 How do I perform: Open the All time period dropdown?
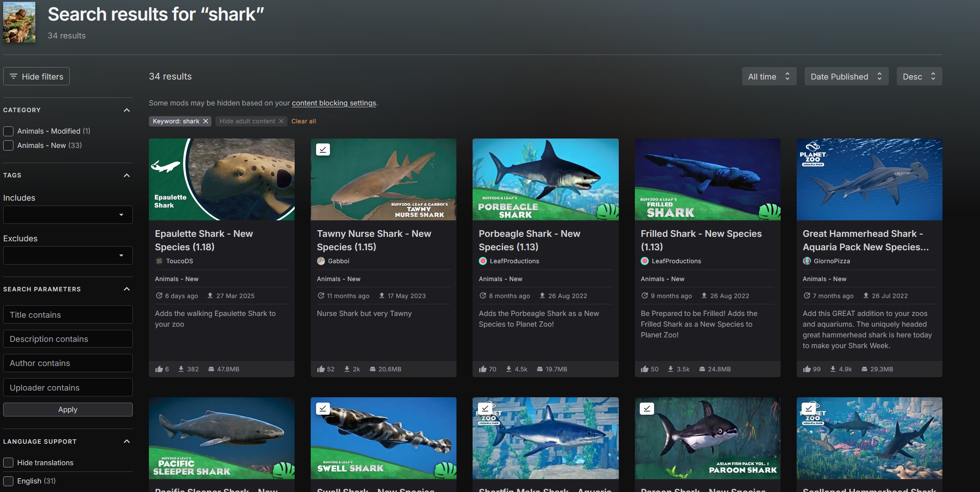click(x=769, y=76)
